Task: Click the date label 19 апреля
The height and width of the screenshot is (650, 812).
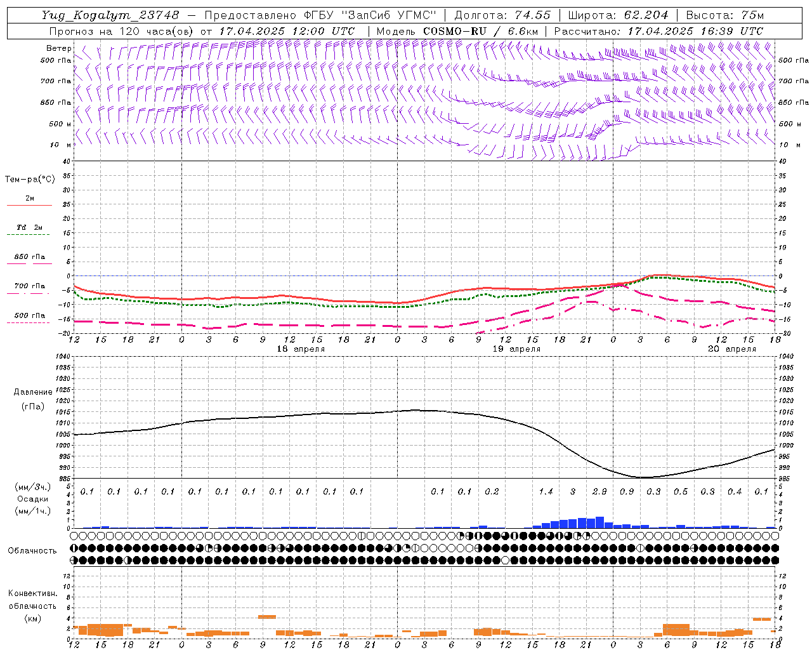Action: [516, 349]
